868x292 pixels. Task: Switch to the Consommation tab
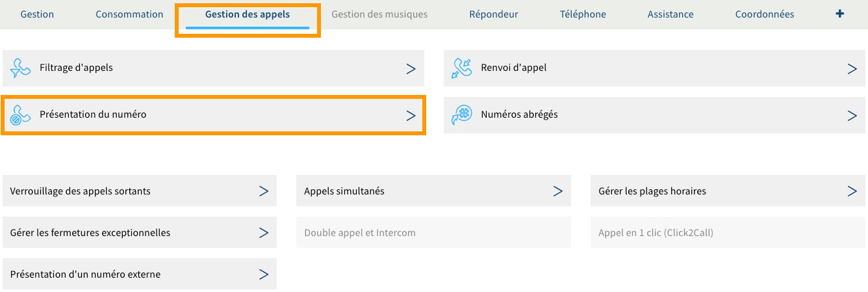click(129, 14)
